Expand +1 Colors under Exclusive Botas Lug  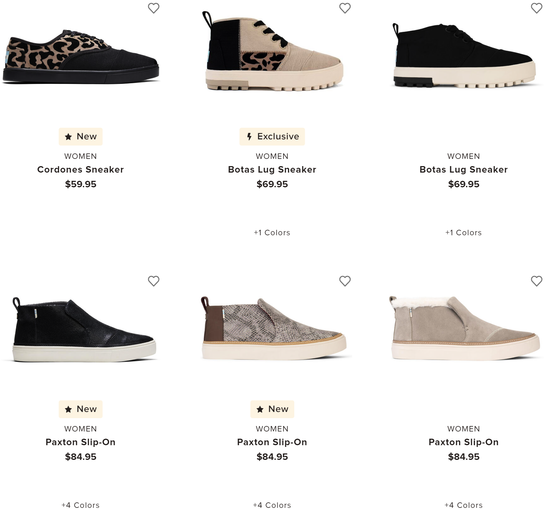(272, 232)
